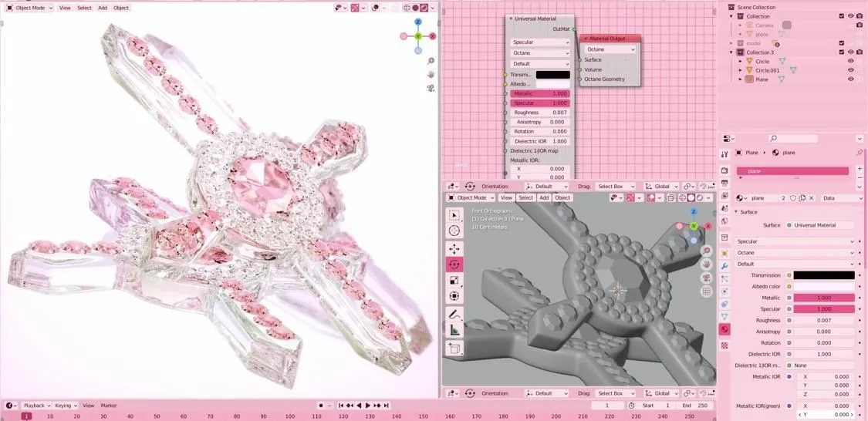Screen dimensions: 868x421
Task: Open Add menu in large render viewport
Action: point(103,8)
